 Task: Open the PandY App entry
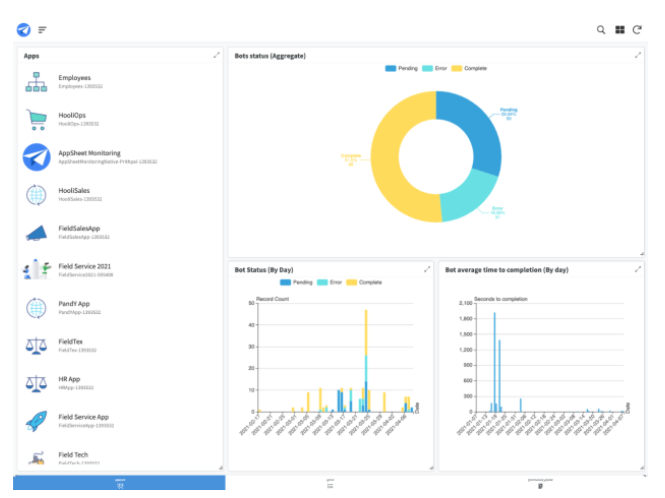120,308
